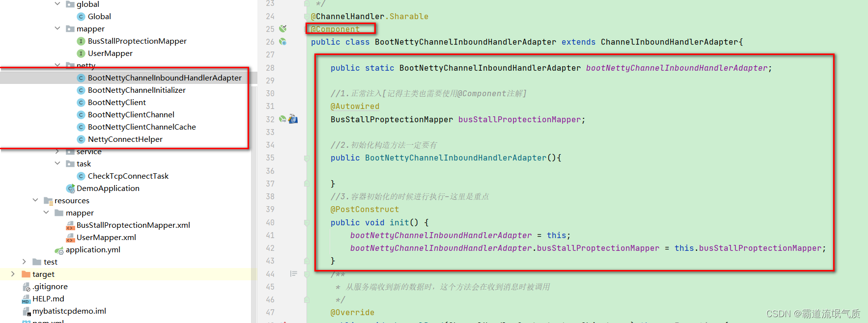The height and width of the screenshot is (323, 868).
Task: Open NettyConnectHelper class
Action: pos(125,139)
